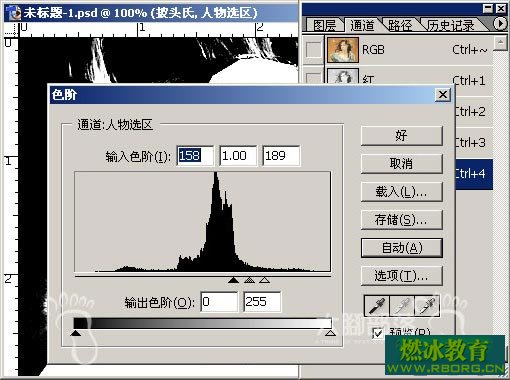Select the highlighted Ctrl+4 channel row

pyautogui.click(x=474, y=174)
